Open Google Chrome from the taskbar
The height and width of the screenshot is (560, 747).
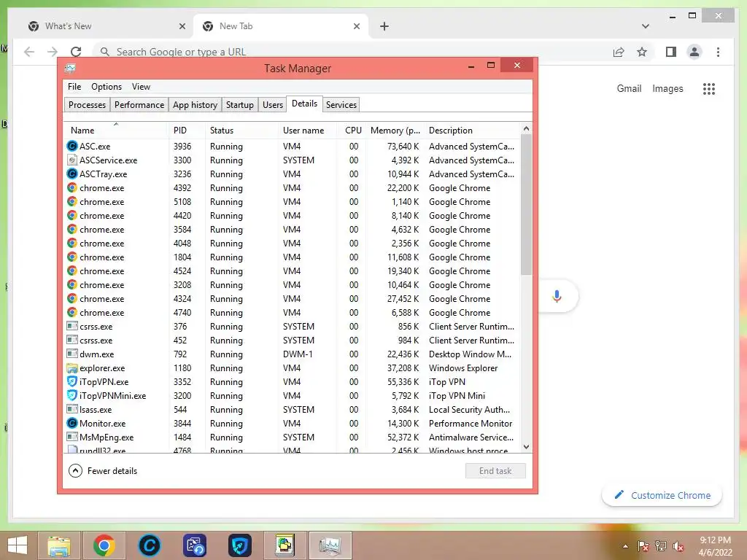104,545
